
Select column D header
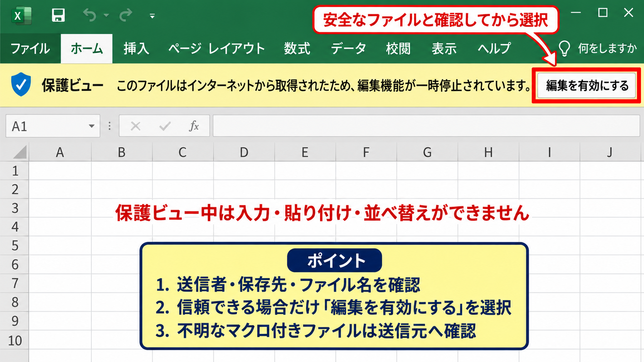pos(244,152)
